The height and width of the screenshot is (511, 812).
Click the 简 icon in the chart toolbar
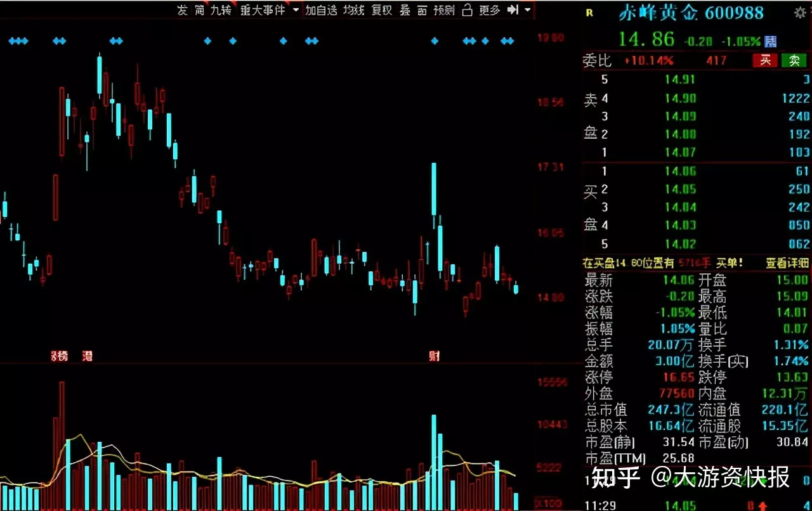click(x=199, y=10)
